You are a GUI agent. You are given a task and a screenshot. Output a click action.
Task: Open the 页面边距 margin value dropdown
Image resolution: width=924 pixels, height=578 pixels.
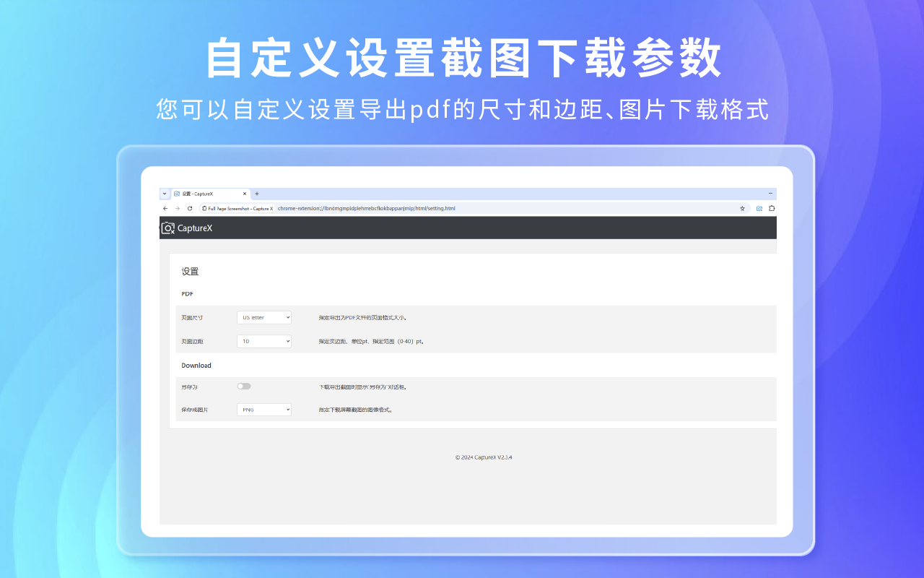[264, 340]
